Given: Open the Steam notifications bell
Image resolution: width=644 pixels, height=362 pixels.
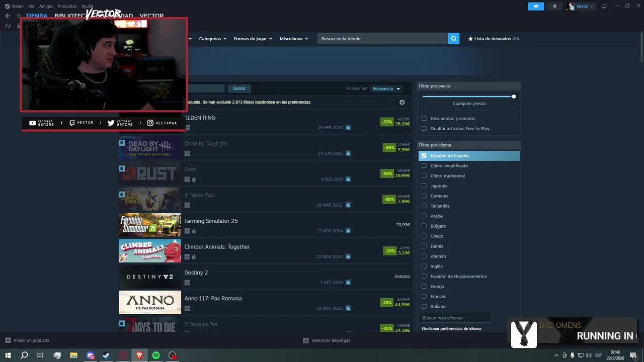Looking at the screenshot, I should point(555,6).
